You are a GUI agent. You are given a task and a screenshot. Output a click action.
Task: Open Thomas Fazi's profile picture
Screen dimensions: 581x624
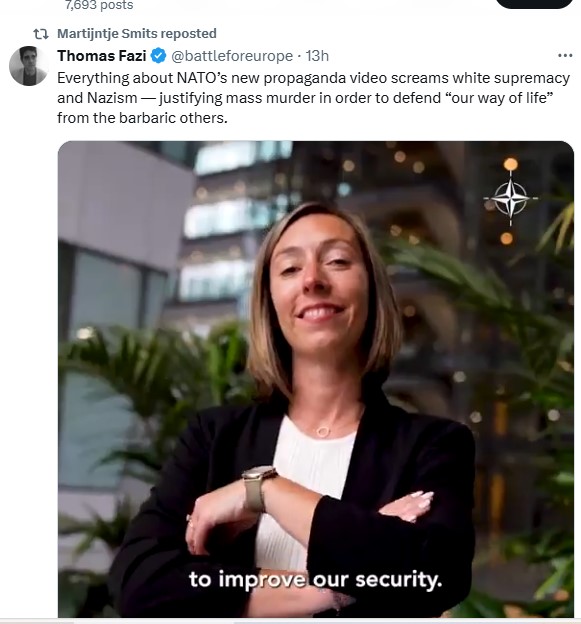tap(28, 66)
